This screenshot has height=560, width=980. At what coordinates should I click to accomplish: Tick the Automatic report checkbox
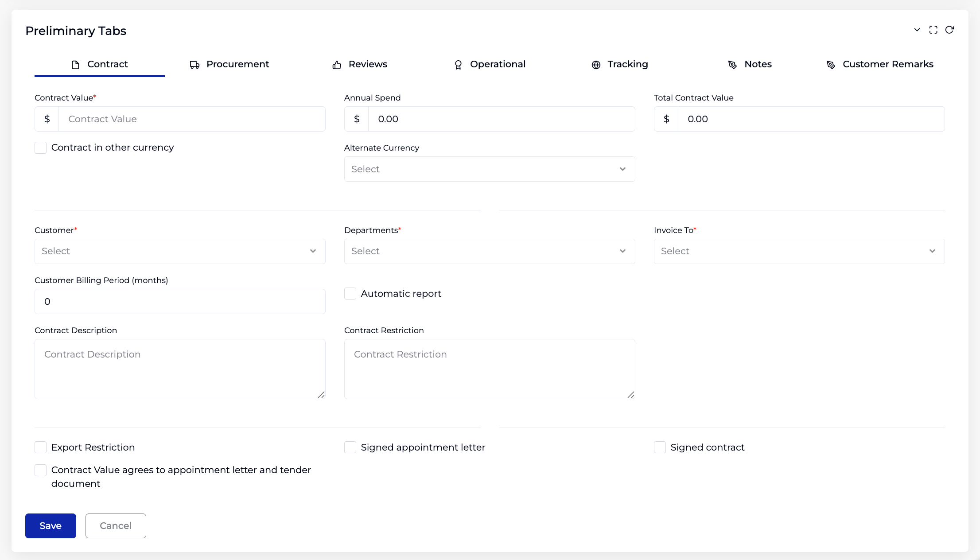350,293
